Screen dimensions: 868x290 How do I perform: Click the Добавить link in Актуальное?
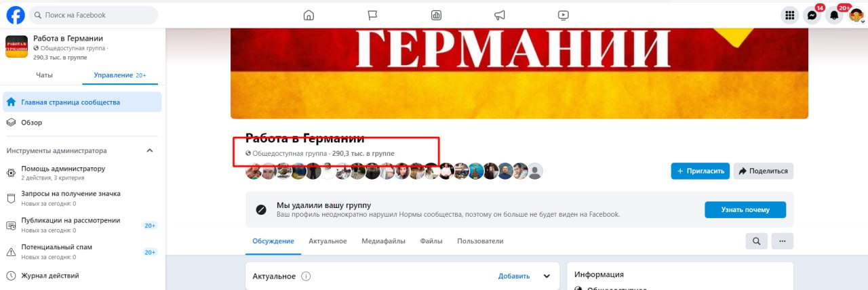[514, 276]
